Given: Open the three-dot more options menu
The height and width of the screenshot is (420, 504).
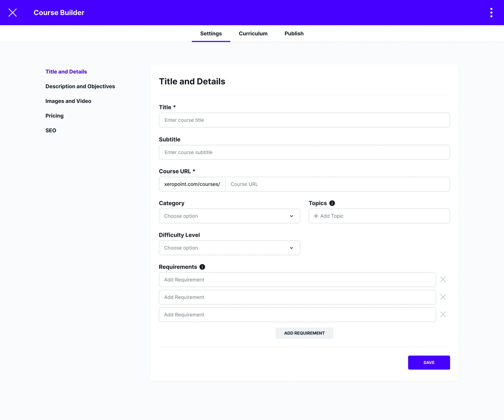Looking at the screenshot, I should (x=491, y=13).
